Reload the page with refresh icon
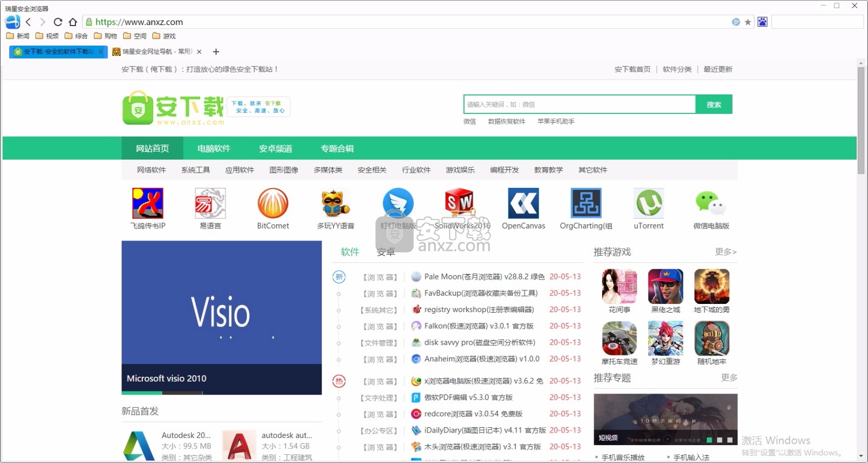868x463 pixels. coord(58,22)
